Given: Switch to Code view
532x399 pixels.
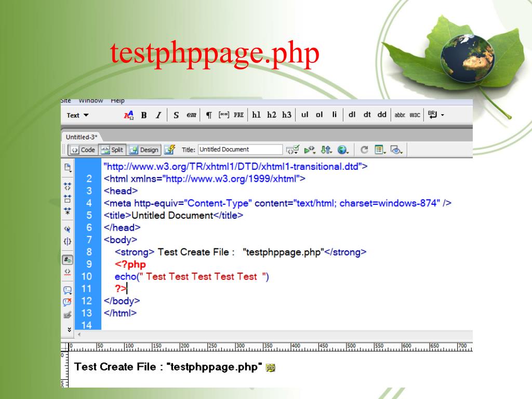Looking at the screenshot, I should 83,150.
